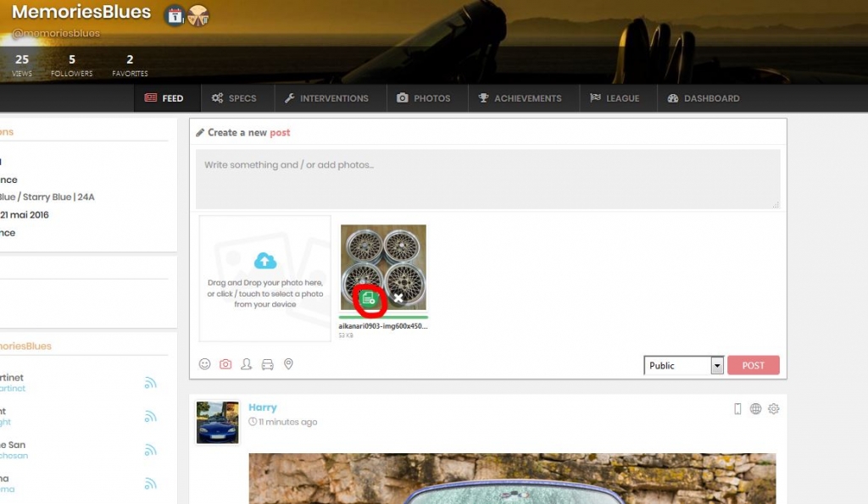Click the cloud upload icon

(x=265, y=261)
